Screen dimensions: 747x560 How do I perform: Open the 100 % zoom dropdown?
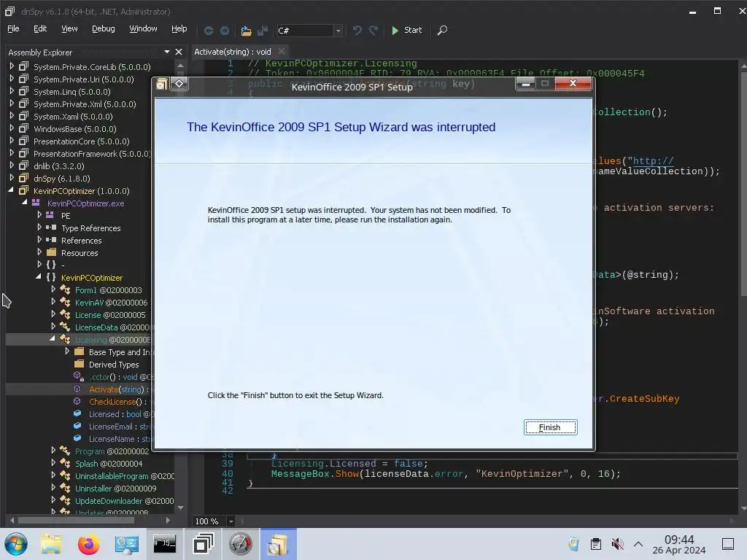[x=231, y=521]
